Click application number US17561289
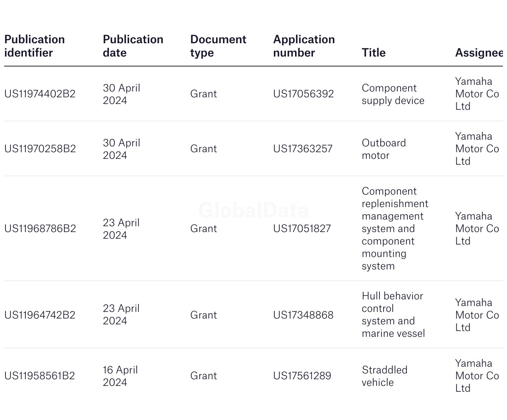 click(x=302, y=376)
